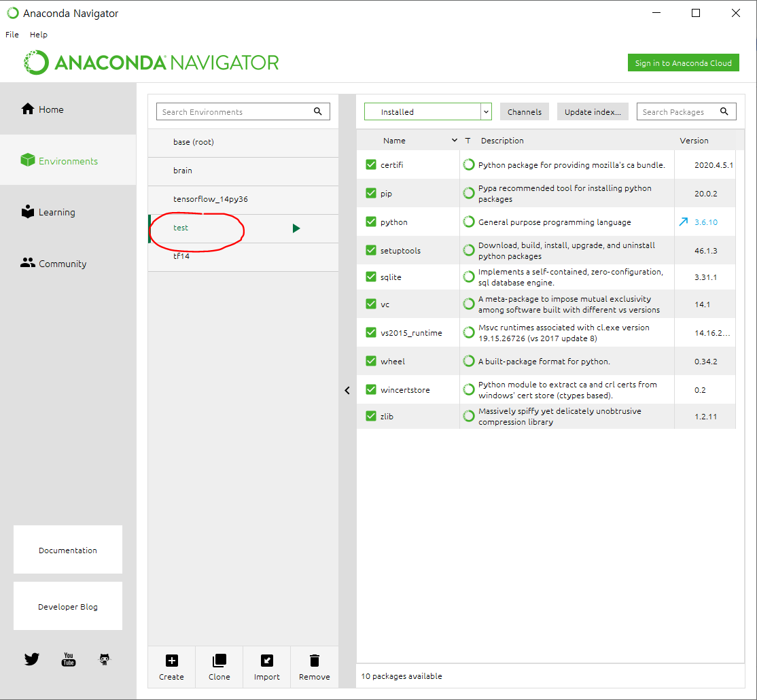The width and height of the screenshot is (757, 700).
Task: Click the conda type icon for wheel
Action: (468, 361)
